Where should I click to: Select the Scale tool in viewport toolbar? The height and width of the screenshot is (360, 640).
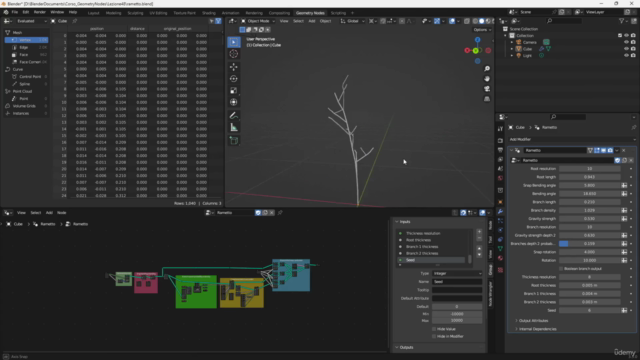tap(233, 90)
